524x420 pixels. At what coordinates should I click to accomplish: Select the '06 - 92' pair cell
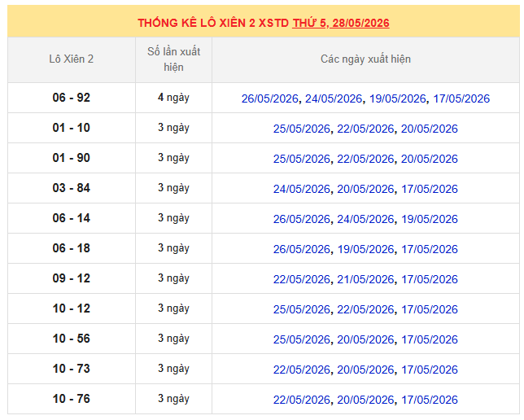[71, 98]
